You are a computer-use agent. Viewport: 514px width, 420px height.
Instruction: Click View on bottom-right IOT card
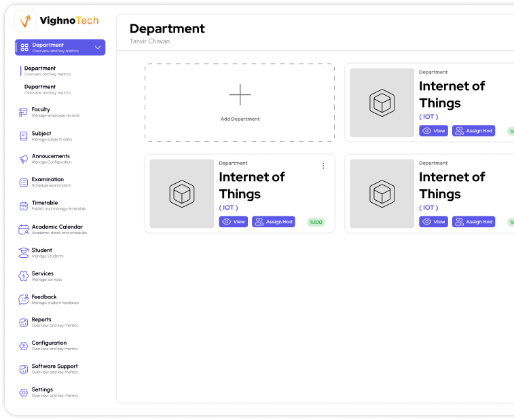[433, 222]
